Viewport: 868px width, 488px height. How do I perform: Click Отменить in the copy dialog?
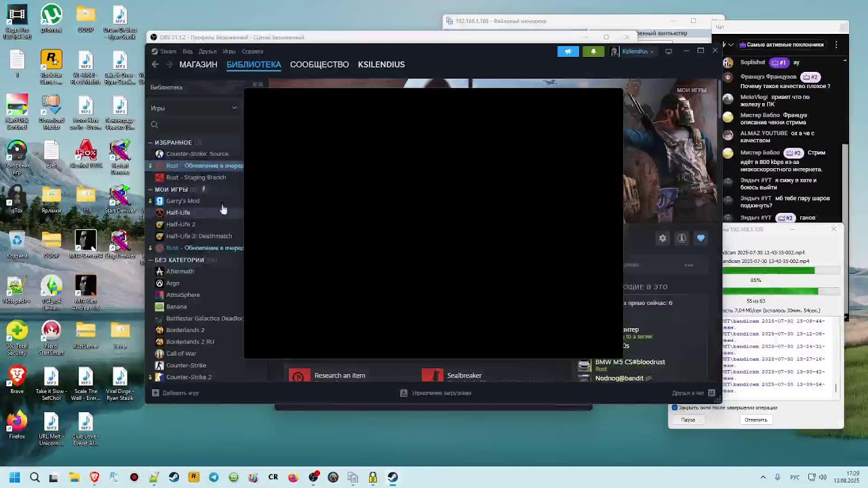(x=755, y=420)
